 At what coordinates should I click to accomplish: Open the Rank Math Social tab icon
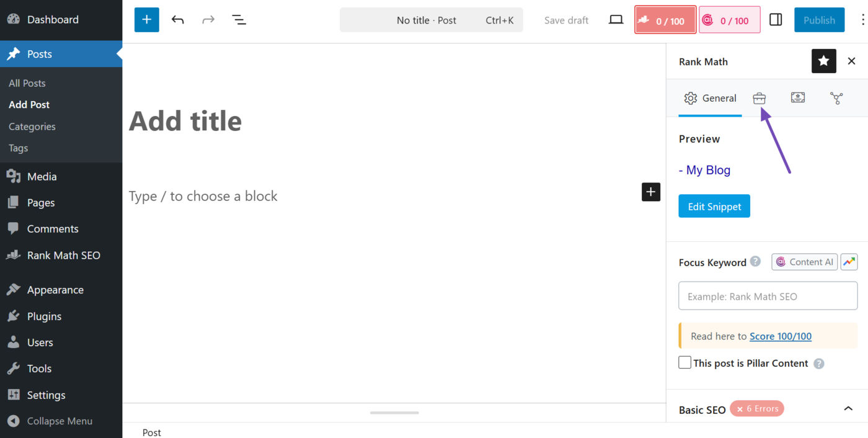click(x=836, y=98)
